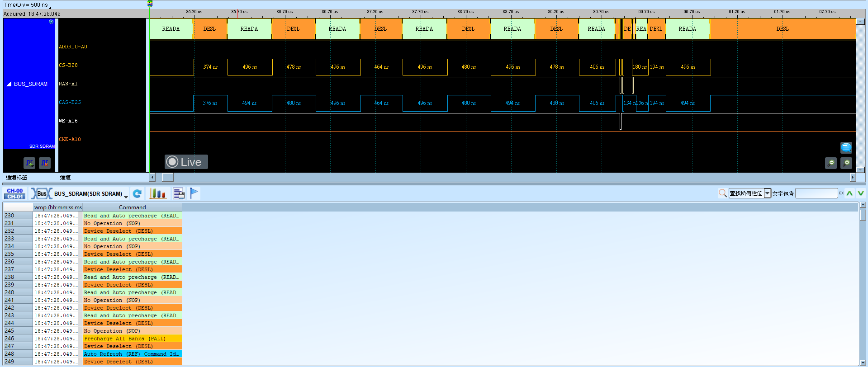Click the 通道 column header
This screenshot has height=367, width=868.
click(65, 178)
